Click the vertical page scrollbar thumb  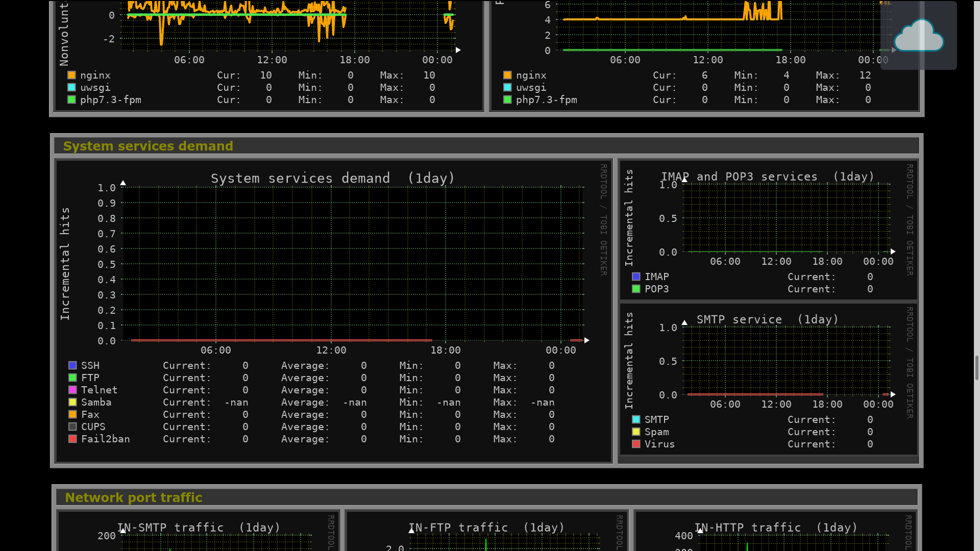(976, 367)
